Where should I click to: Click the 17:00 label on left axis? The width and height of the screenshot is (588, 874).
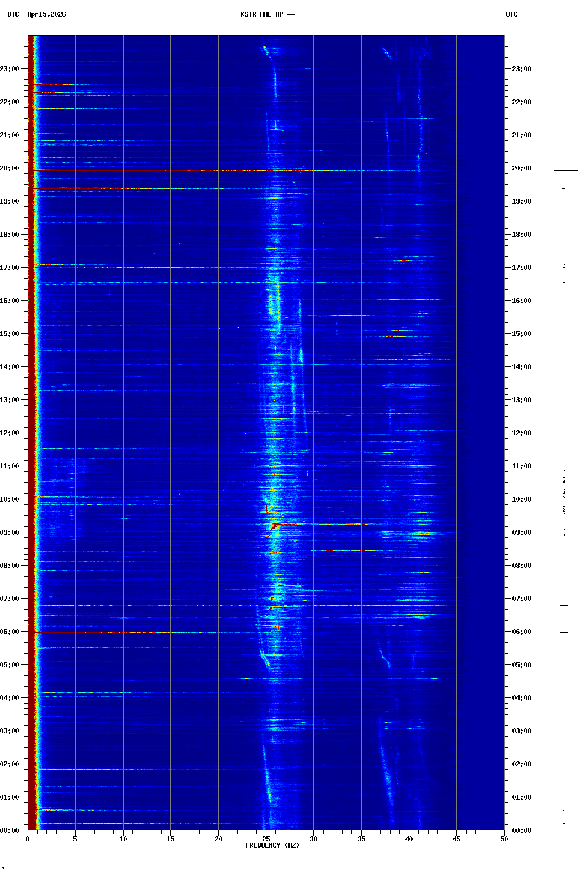[x=9, y=268]
